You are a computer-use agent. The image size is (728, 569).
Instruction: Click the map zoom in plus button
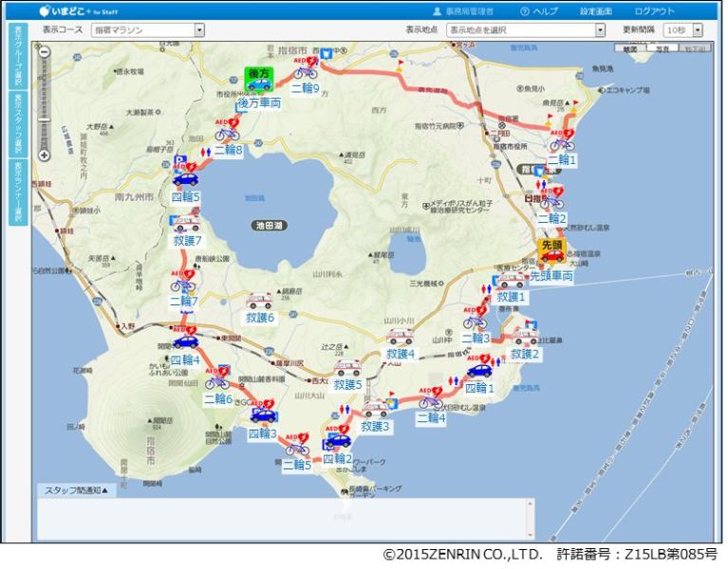point(44,155)
